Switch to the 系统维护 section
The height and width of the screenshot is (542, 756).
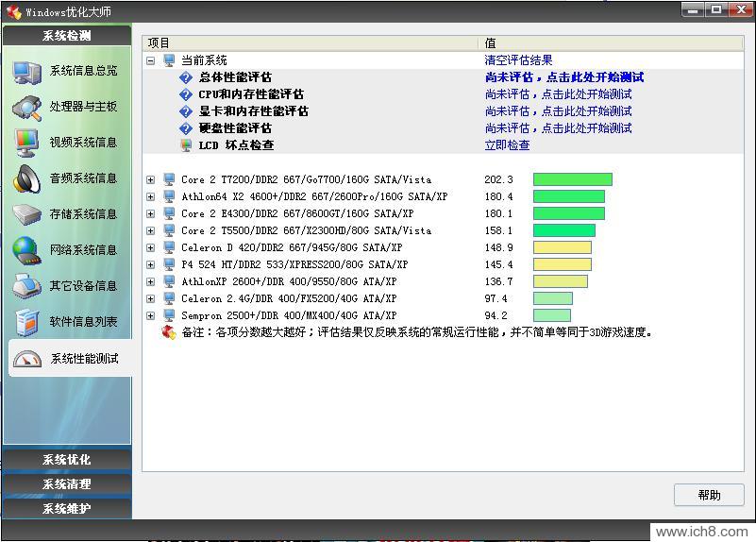coord(67,508)
